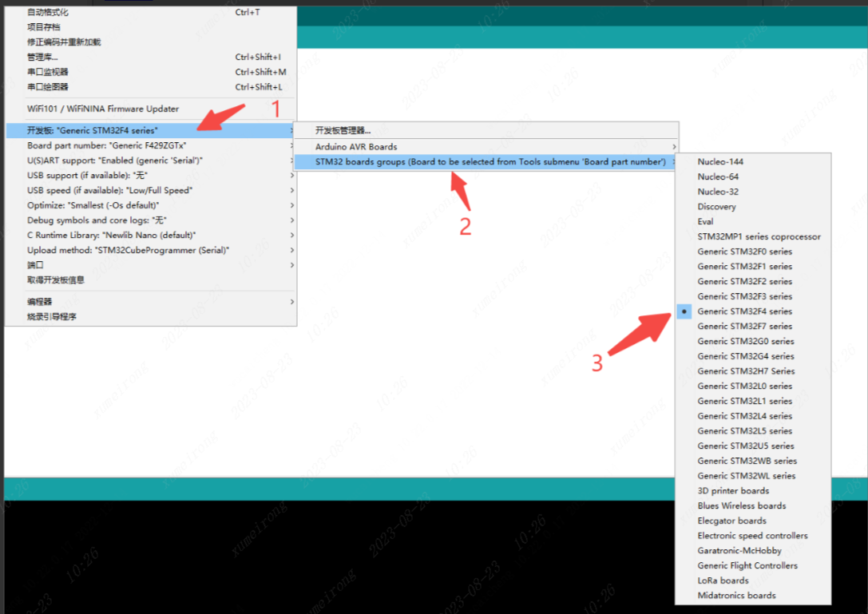Select Generic STM32WL series
The image size is (868, 614).
click(x=753, y=476)
